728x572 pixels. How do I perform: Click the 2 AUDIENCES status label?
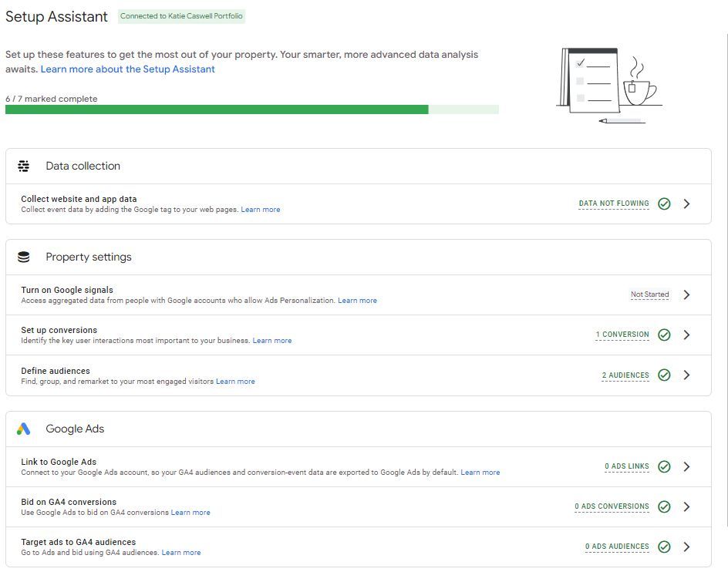click(x=625, y=375)
